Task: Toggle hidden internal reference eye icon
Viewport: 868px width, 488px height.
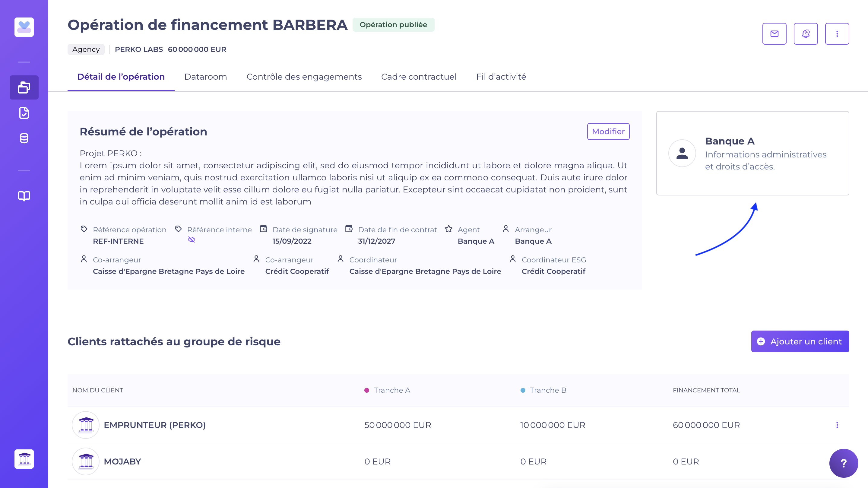Action: click(192, 239)
